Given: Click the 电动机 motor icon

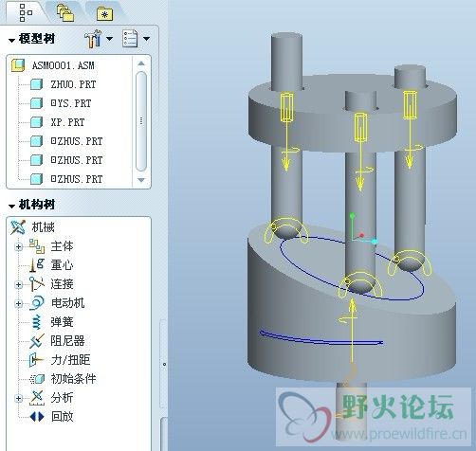Looking at the screenshot, I should pos(37,303).
